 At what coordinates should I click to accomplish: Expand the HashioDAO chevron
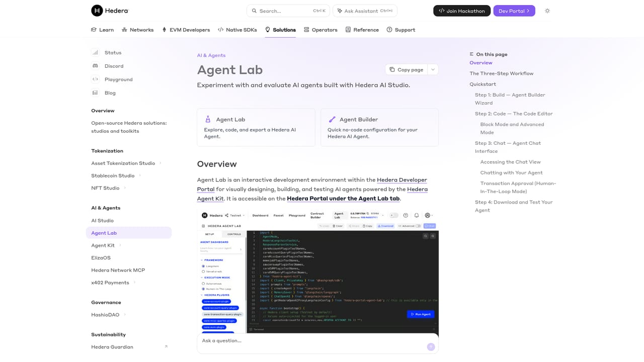125,315
